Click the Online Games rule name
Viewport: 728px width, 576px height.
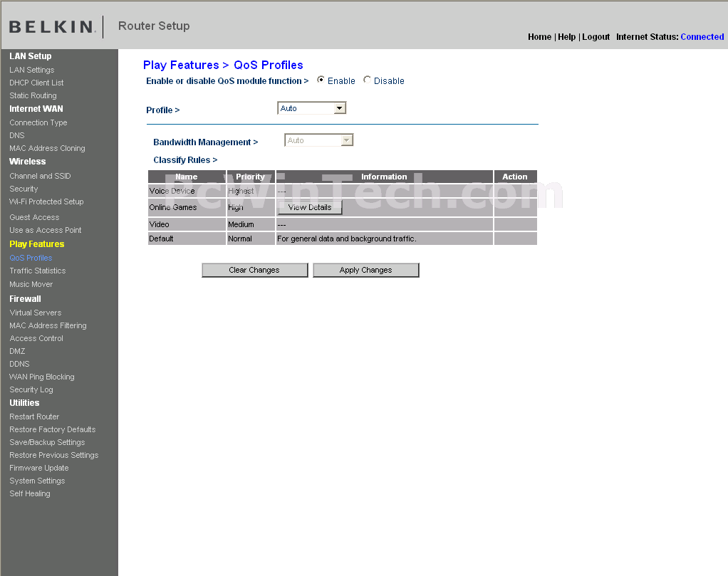coord(172,207)
